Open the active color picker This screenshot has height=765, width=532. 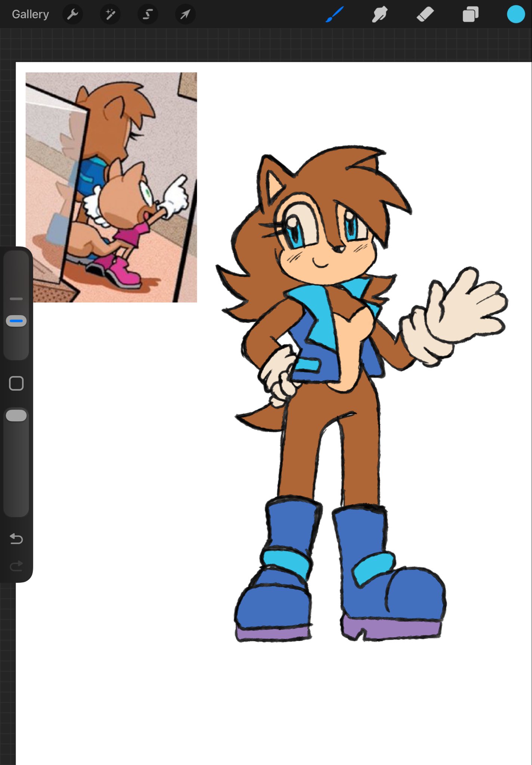click(x=516, y=14)
